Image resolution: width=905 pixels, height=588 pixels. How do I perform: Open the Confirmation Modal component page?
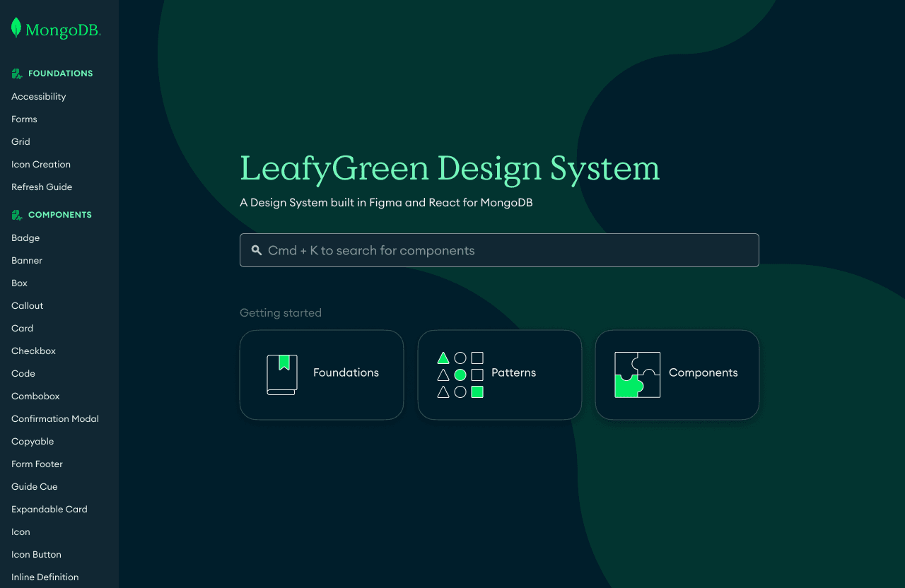point(54,418)
